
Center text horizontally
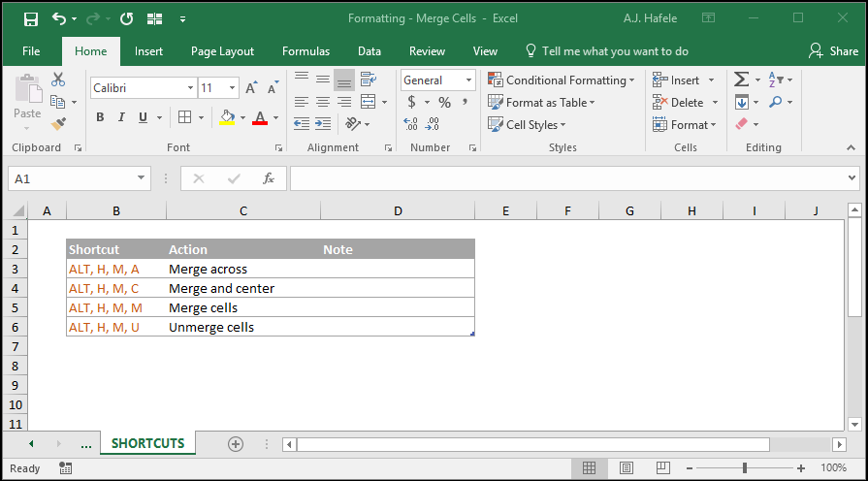coord(323,102)
